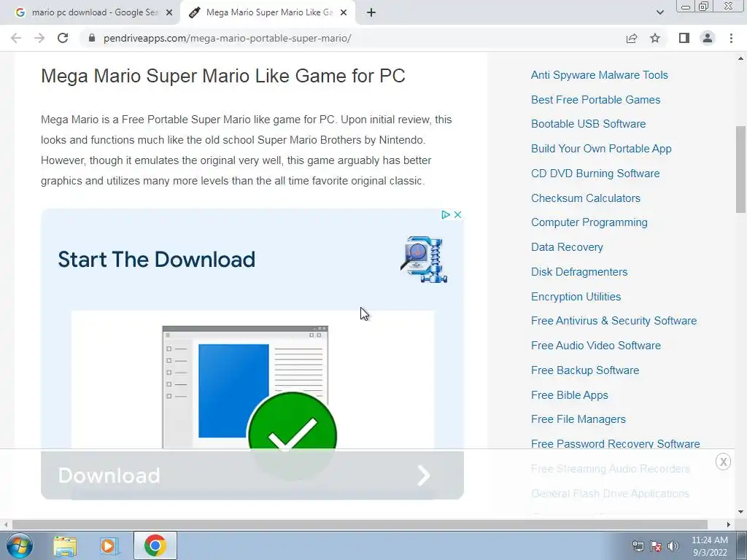Open the volume speaker icon
Screen dimensions: 747x560
tap(673, 546)
